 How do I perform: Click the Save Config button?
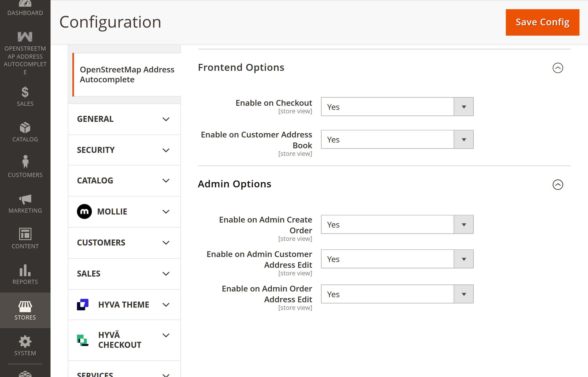[542, 22]
